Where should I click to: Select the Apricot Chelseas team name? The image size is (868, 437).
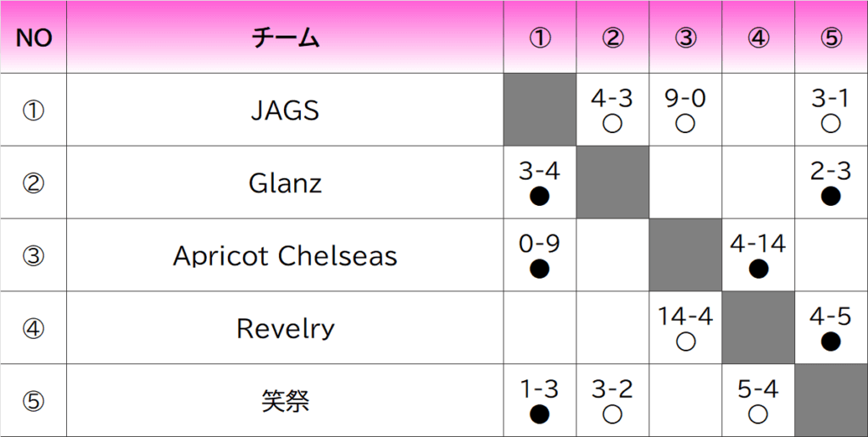[x=285, y=256]
